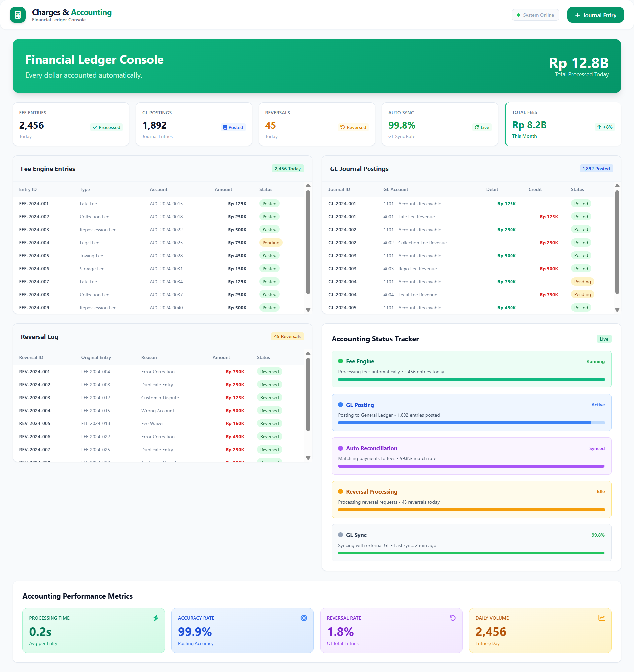The image size is (634, 672).
Task: Click the reversal arrow icon on Reversal Rate card
Action: (x=453, y=618)
